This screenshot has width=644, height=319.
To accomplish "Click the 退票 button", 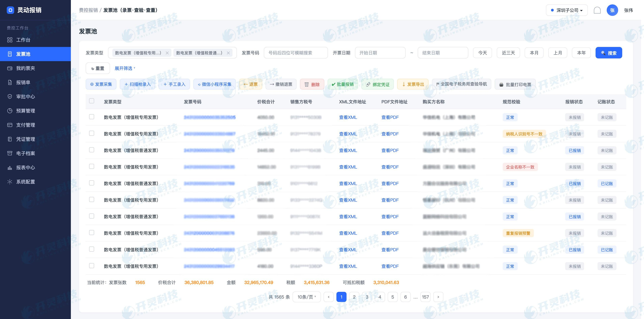I will click(251, 84).
